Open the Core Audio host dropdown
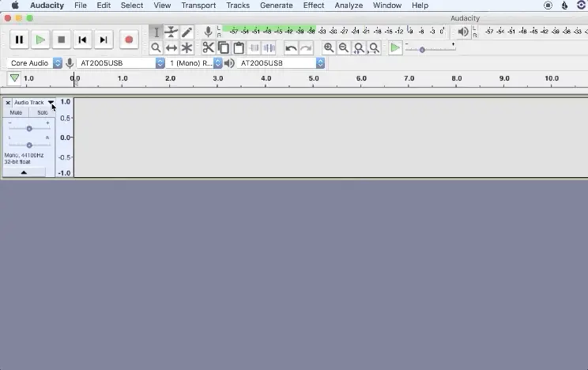This screenshot has height=370, width=588. pos(35,63)
